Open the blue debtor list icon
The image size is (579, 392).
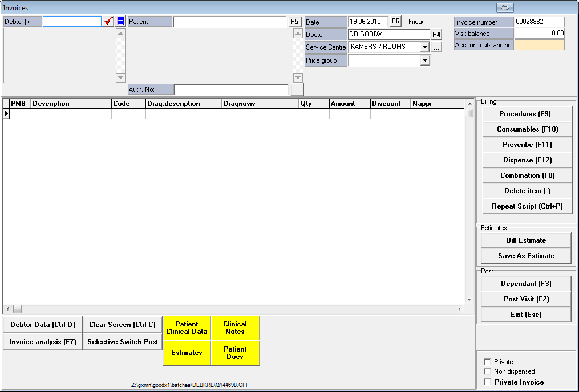(x=120, y=21)
